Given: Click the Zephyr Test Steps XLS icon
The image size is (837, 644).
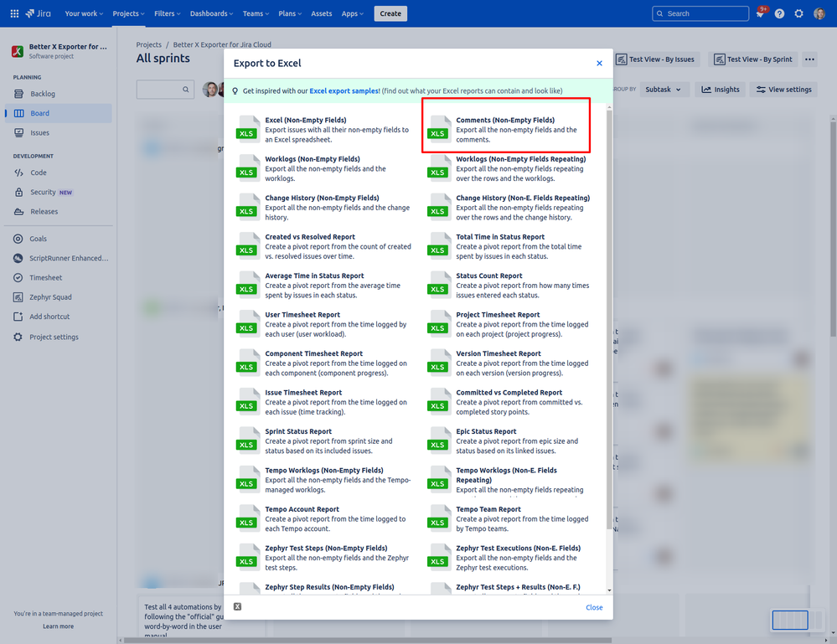Looking at the screenshot, I should point(246,558).
